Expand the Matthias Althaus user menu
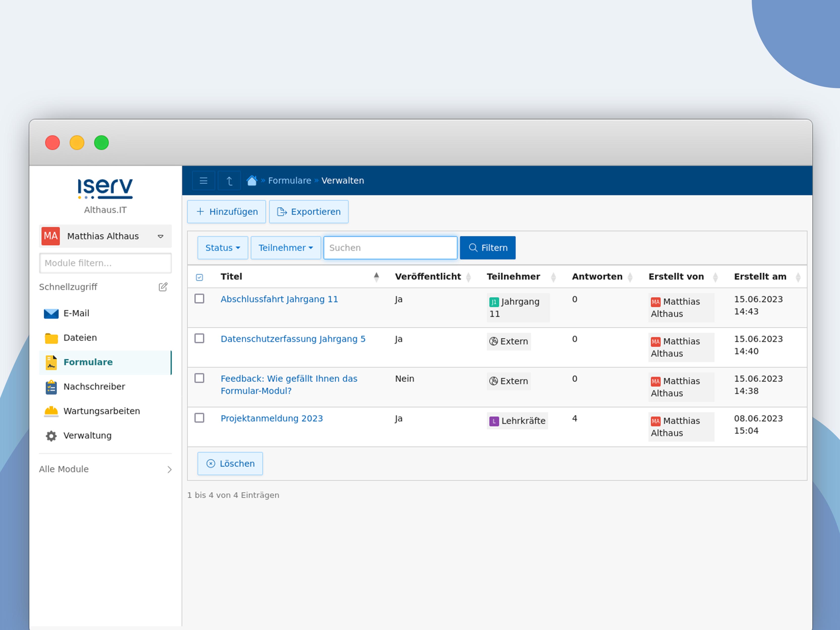Viewport: 840px width, 630px height. [x=105, y=236]
